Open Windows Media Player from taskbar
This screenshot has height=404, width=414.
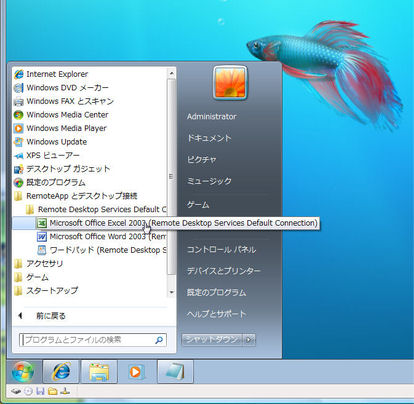[137, 371]
